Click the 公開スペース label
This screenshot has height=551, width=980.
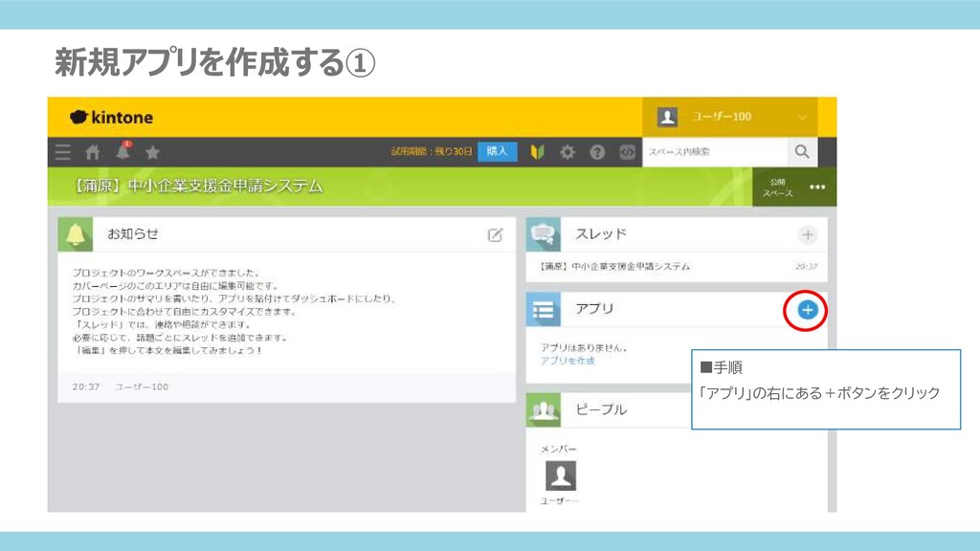[777, 187]
